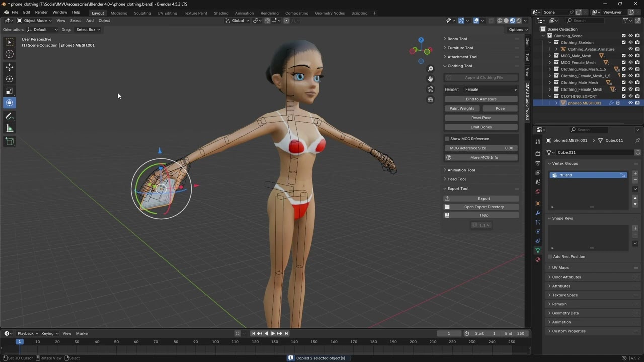Select the Select Box tool
The height and width of the screenshot is (362, 644).
(x=9, y=42)
